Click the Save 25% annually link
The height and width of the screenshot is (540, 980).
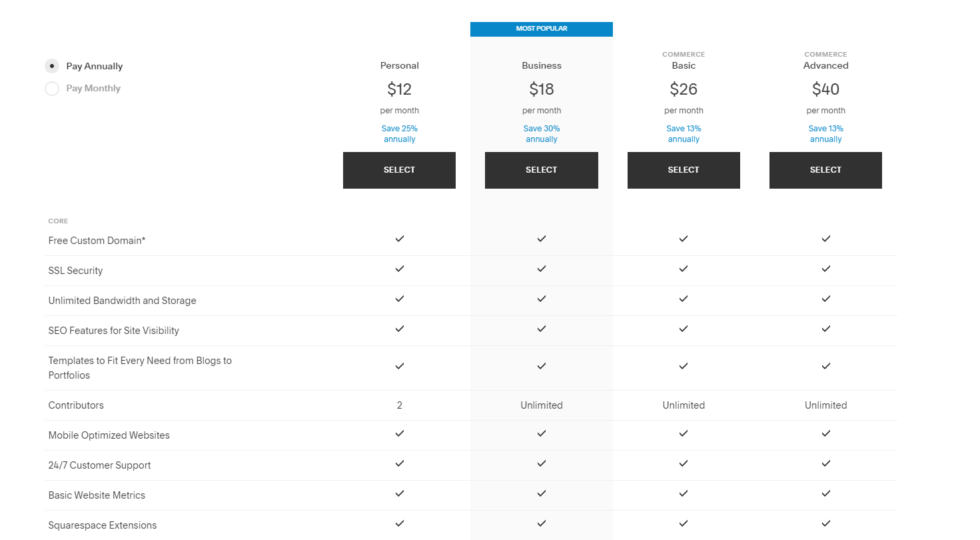[x=400, y=134]
